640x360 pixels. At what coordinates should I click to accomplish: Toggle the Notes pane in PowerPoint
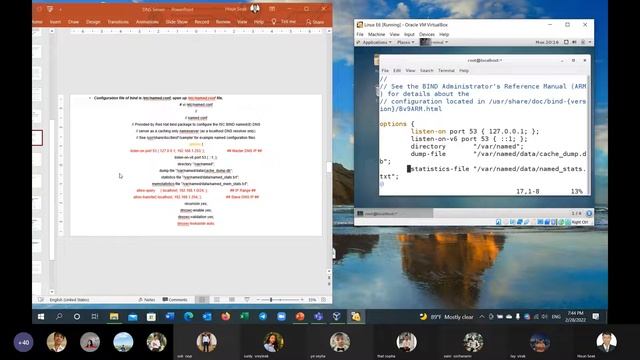(x=147, y=300)
